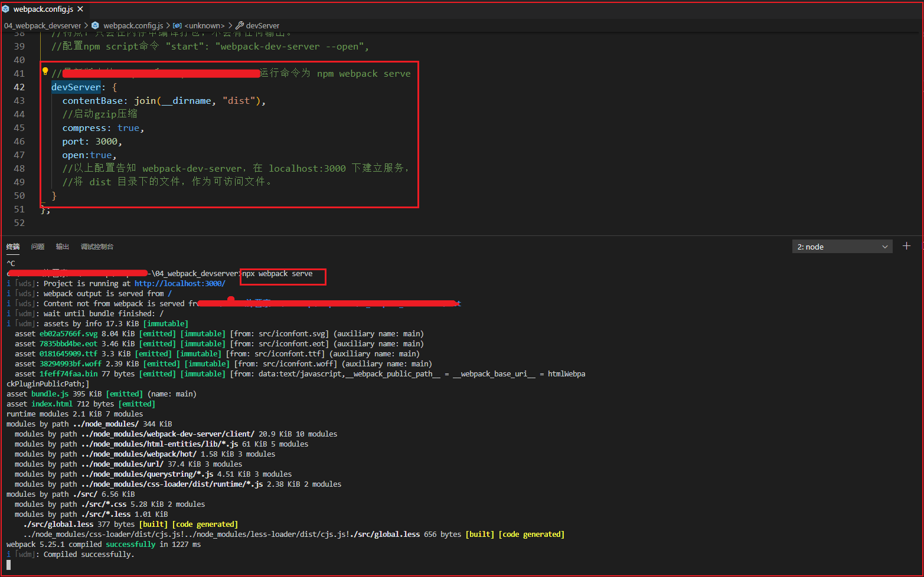Open webpack.config.js breadcrumb item

[x=133, y=25]
